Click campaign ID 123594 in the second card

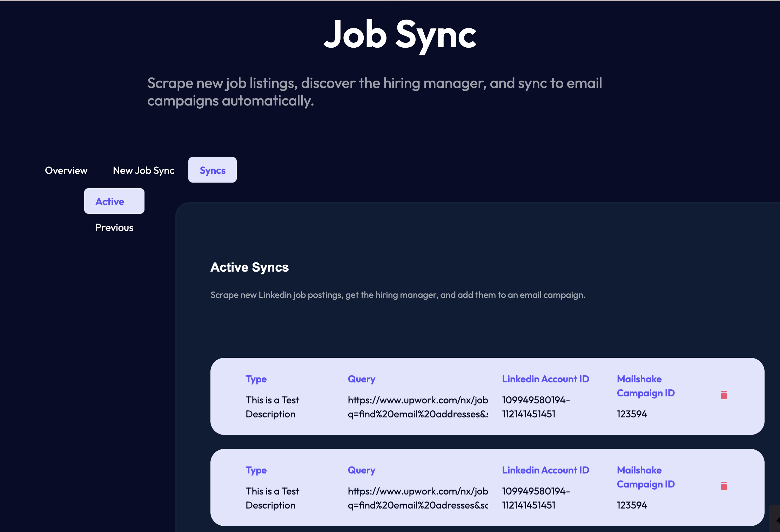pos(632,505)
